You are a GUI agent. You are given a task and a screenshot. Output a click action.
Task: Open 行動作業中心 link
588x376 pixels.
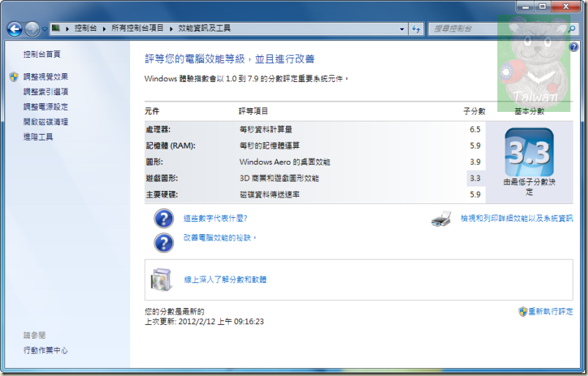[45, 350]
